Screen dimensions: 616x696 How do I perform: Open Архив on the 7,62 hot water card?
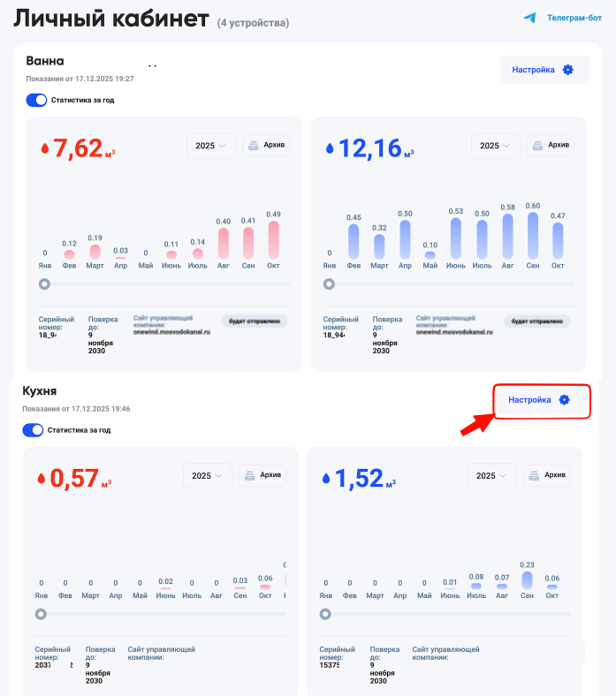pyautogui.click(x=266, y=146)
